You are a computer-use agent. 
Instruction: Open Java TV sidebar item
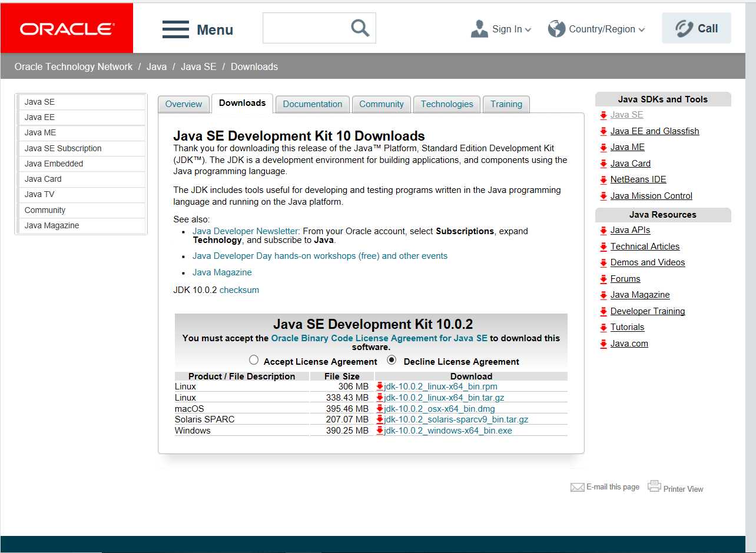click(82, 194)
